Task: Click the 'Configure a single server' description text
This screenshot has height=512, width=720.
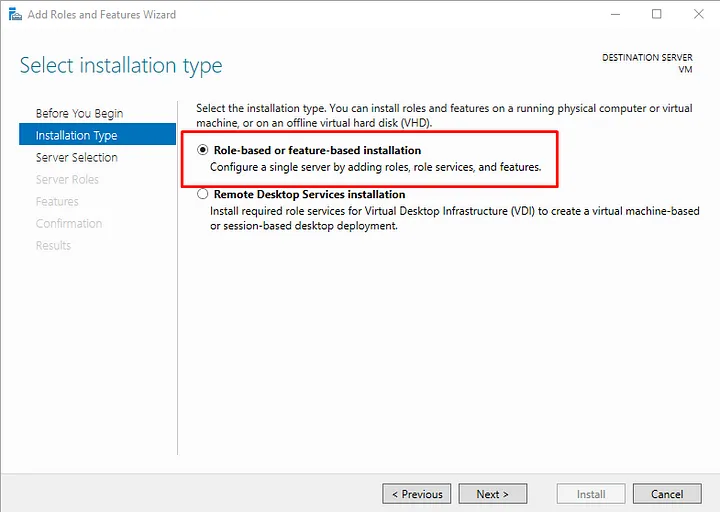Action: 375,167
